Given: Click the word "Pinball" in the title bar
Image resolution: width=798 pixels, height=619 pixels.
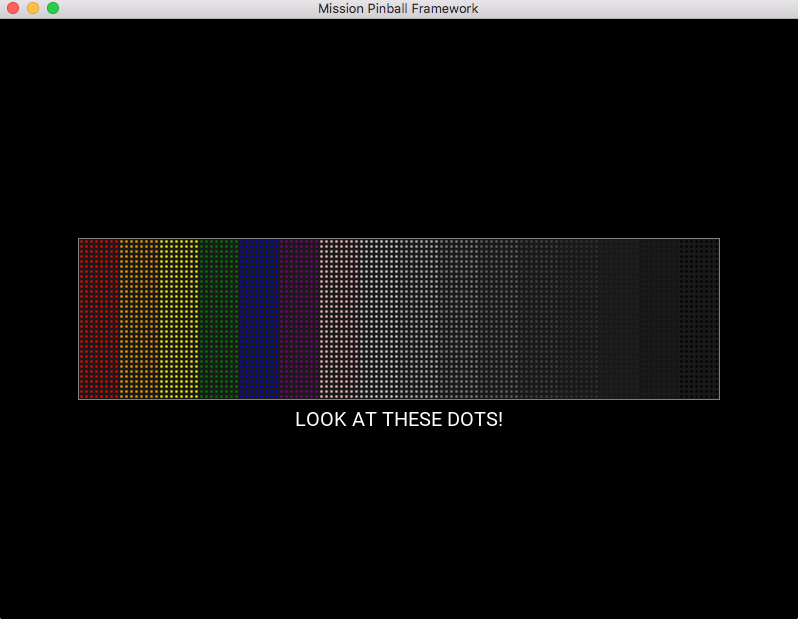Looking at the screenshot, I should (390, 9).
